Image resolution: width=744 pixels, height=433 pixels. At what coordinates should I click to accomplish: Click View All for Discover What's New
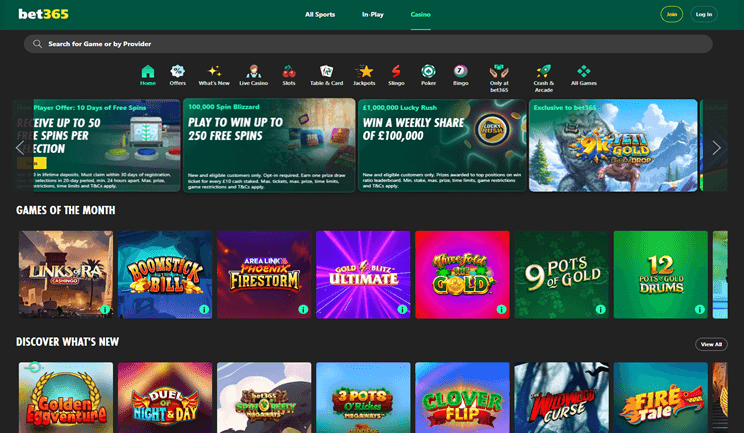coord(711,344)
